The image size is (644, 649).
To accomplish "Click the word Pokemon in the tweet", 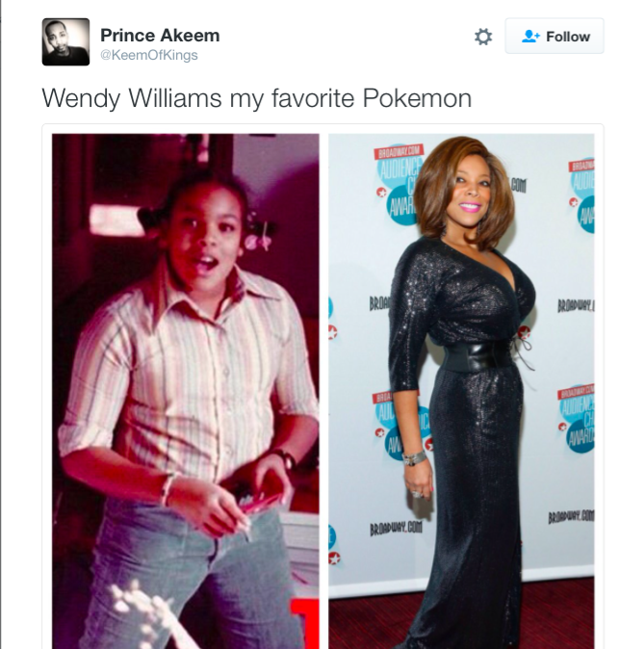I will pyautogui.click(x=417, y=98).
